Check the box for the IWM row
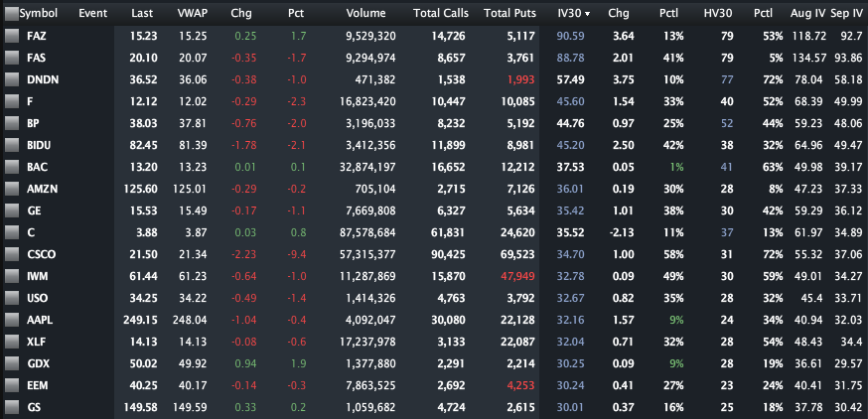Image resolution: width=868 pixels, height=419 pixels. 11,276
